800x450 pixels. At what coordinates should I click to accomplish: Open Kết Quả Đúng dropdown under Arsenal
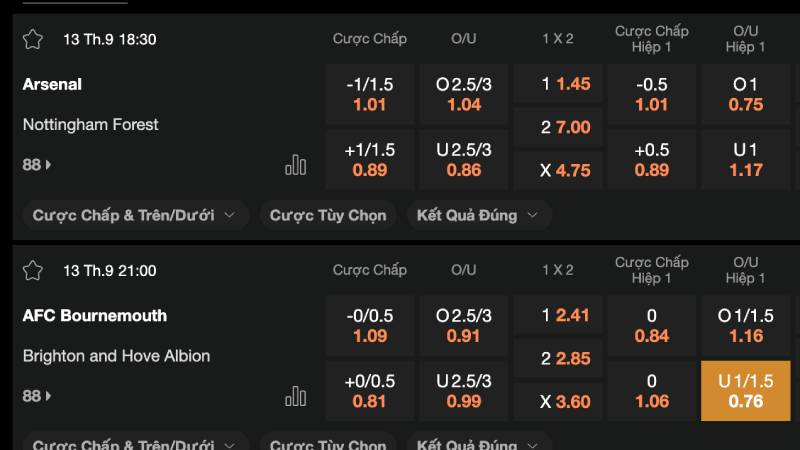(477, 215)
